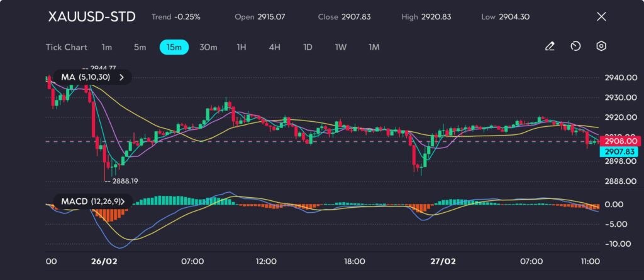Screen dimensions: 644x280
Task: Expand the MA (5,10,30) indicator chevron
Action: coord(122,77)
